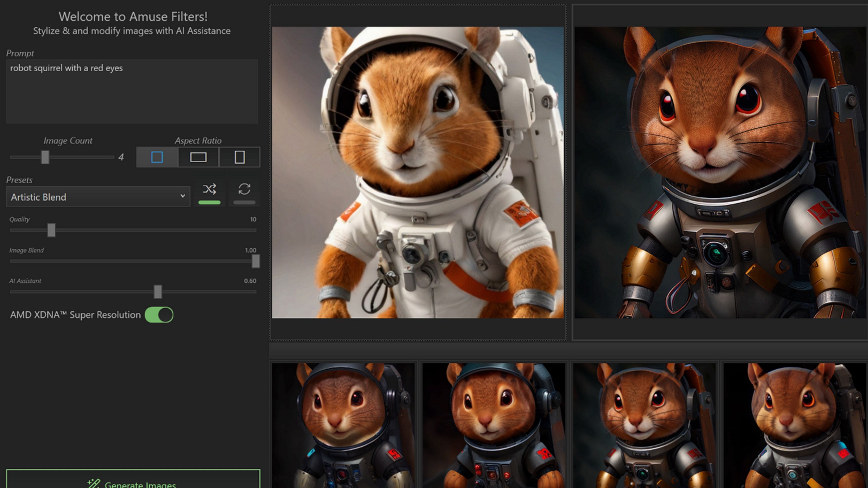Select the portrait aspect ratio icon
868x488 pixels.
click(x=239, y=157)
